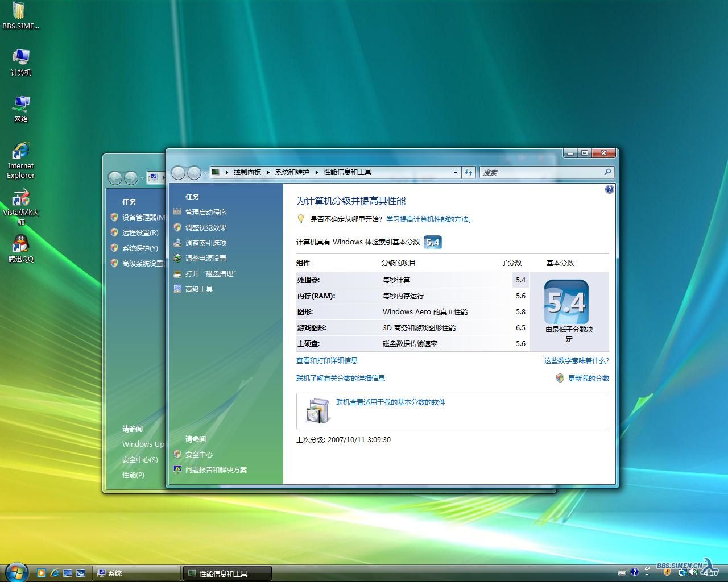Click the small 5.4 base score badge
Image resolution: width=728 pixels, height=582 pixels.
(433, 242)
